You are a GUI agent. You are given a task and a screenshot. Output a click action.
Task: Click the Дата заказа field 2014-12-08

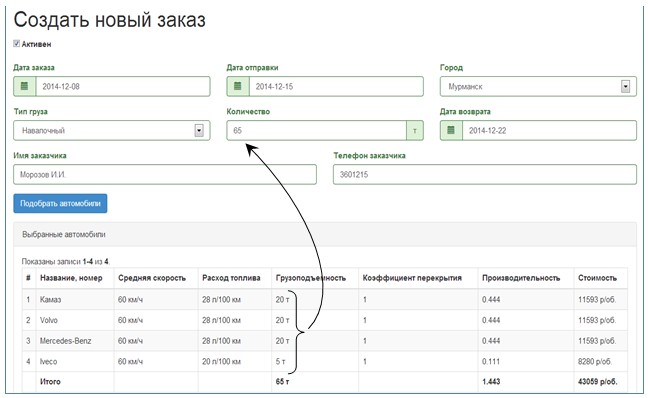pos(123,86)
